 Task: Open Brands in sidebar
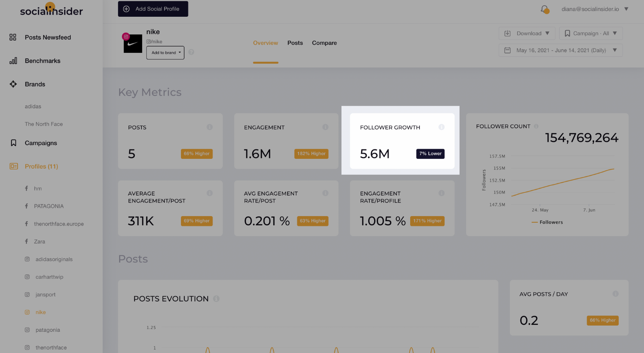pos(35,84)
